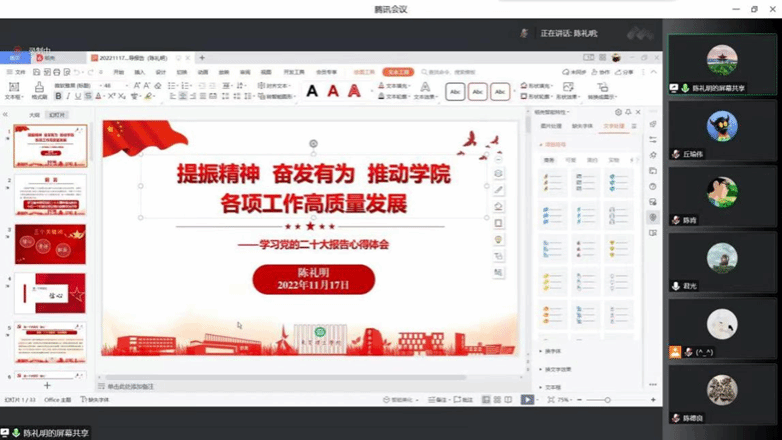This screenshot has width=782, height=440.
Task: Close the right-side properties panel
Action: tap(638, 112)
